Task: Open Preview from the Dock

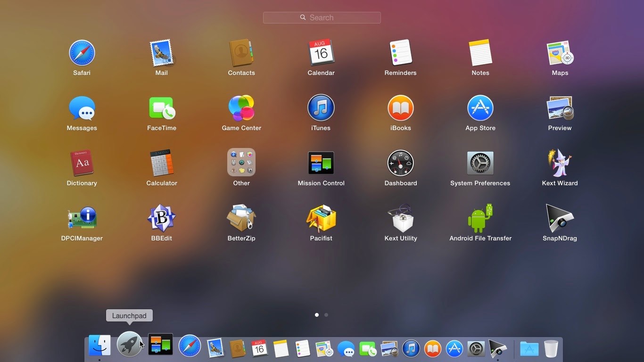Action: (389, 348)
